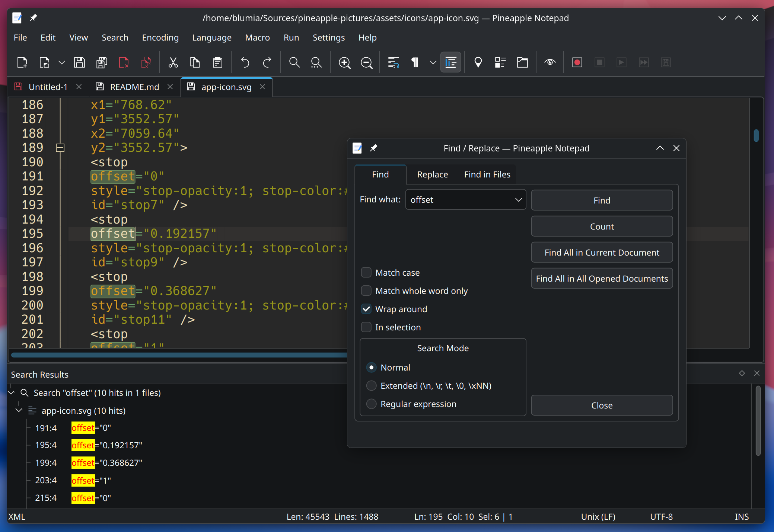The width and height of the screenshot is (774, 532).
Task: Click the Open file toolbar icon
Action: (x=44, y=62)
